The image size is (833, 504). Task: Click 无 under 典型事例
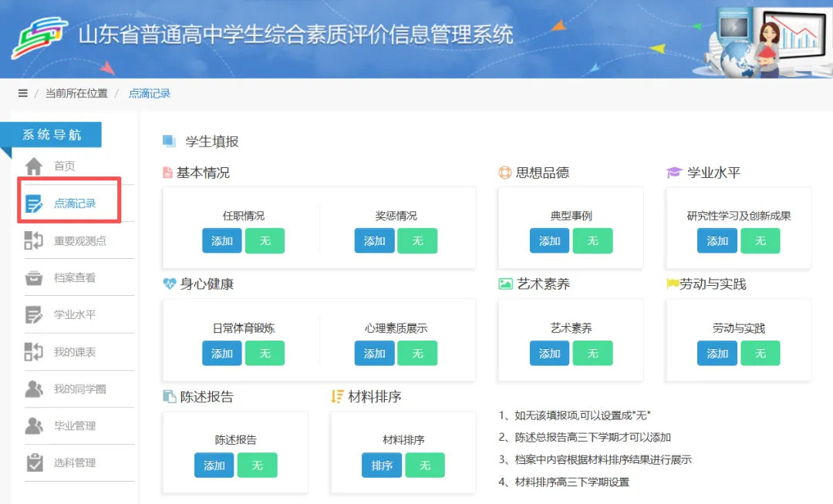[x=593, y=241]
